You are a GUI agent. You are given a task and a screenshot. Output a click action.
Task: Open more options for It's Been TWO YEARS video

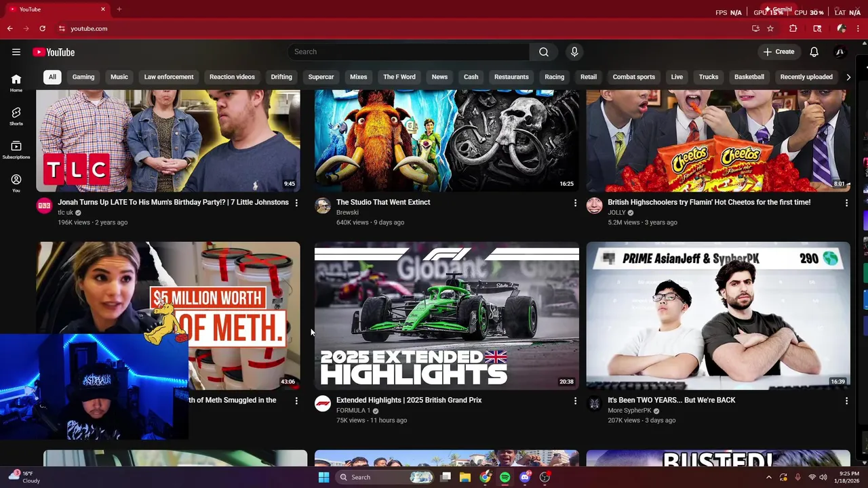(846, 401)
